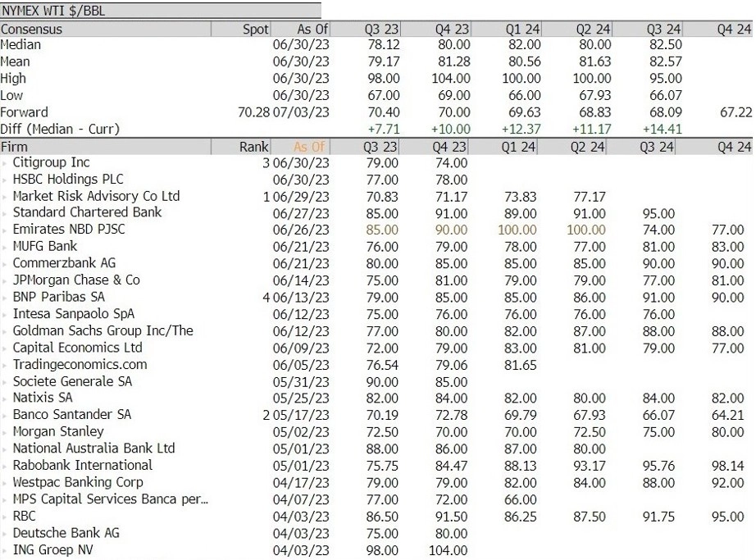Open the Banco Santander SA row
This screenshot has height=560, width=756.
pyautogui.click(x=376, y=415)
